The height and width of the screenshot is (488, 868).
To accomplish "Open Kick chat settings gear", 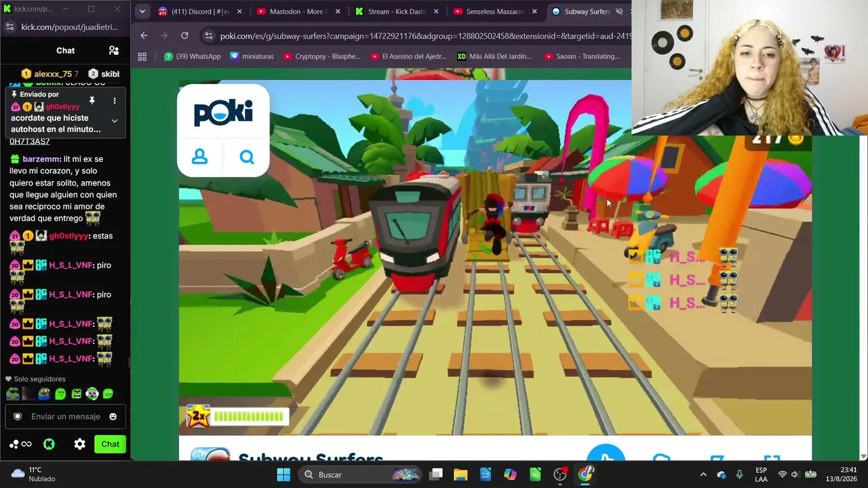I will coord(80,444).
